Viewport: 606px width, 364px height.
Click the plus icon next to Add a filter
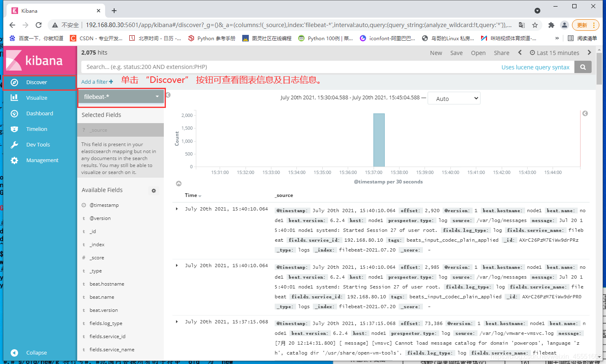coord(111,82)
